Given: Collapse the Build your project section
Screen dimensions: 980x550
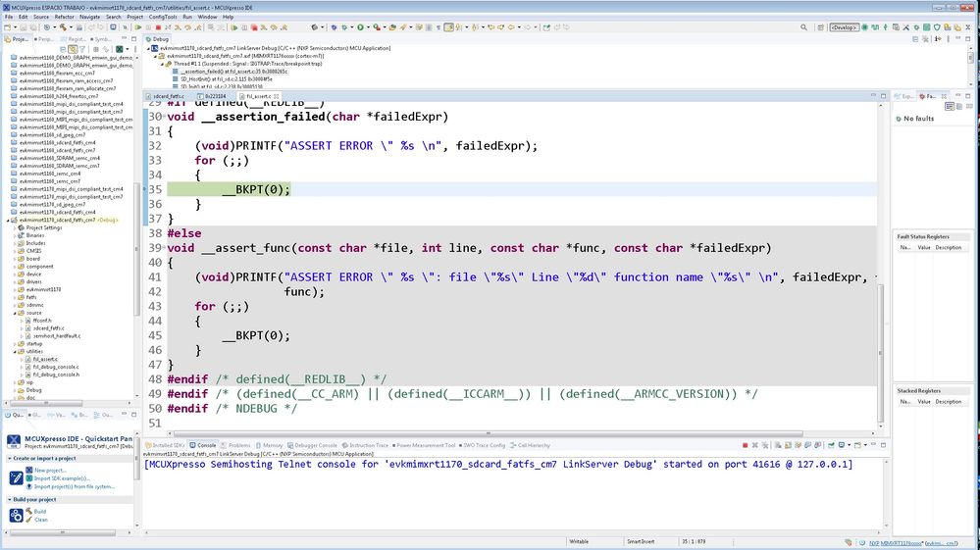Looking at the screenshot, I should [10, 499].
